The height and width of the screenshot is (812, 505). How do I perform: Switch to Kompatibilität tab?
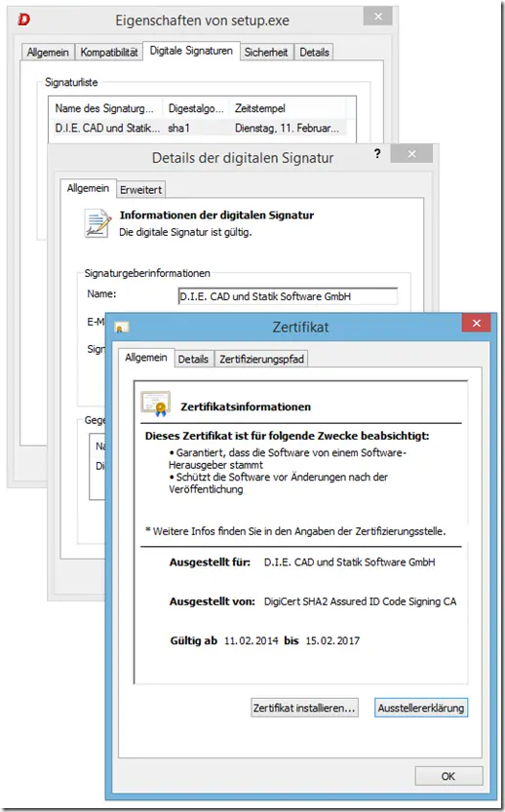pyautogui.click(x=109, y=53)
